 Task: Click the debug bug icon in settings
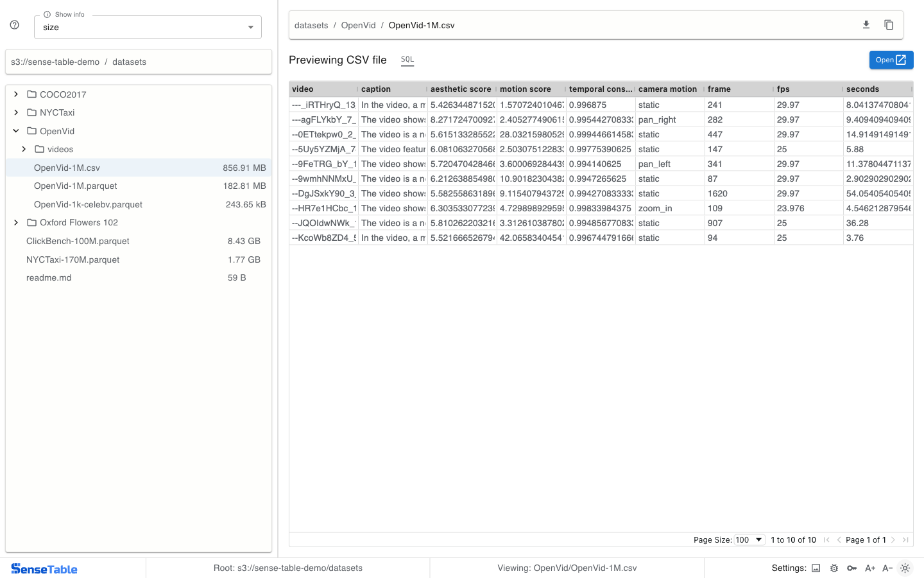click(x=834, y=568)
